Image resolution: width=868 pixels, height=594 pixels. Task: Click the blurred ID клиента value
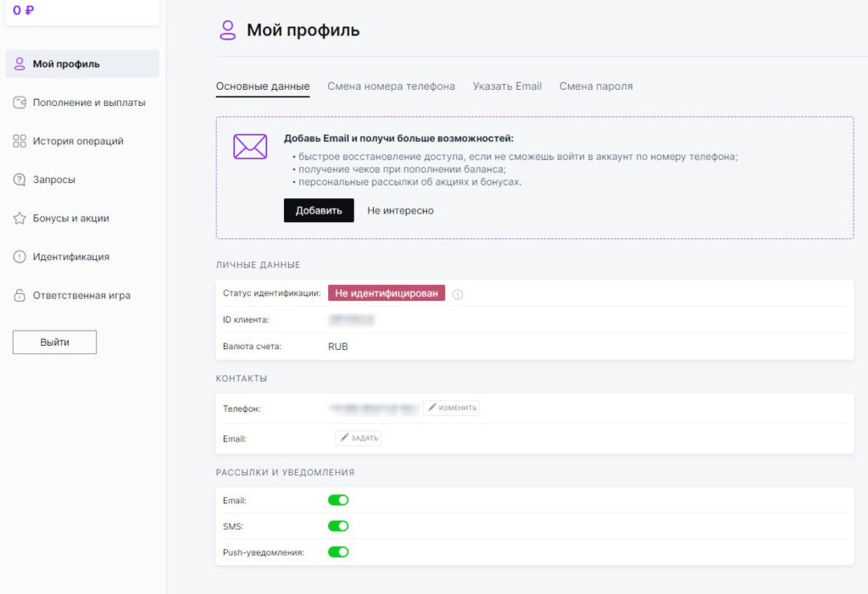click(352, 319)
